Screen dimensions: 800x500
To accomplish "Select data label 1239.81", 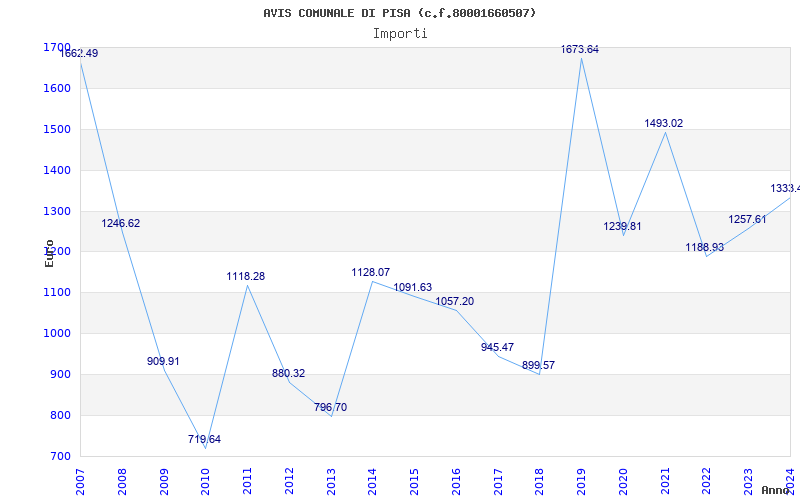I will click(x=622, y=227).
